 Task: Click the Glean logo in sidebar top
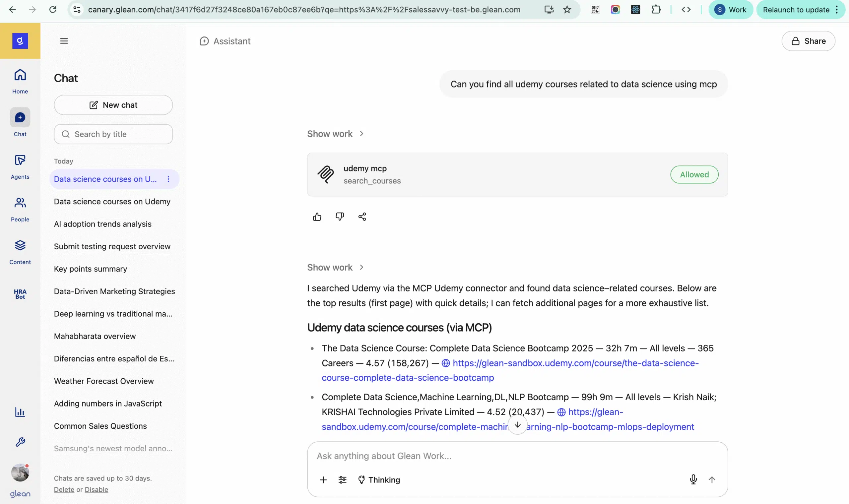(20, 41)
